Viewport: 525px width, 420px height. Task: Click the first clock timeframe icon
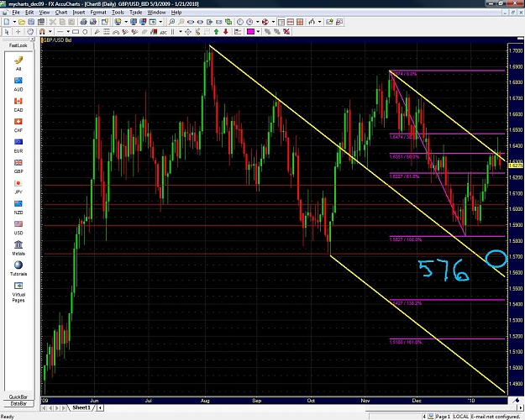(240, 22)
